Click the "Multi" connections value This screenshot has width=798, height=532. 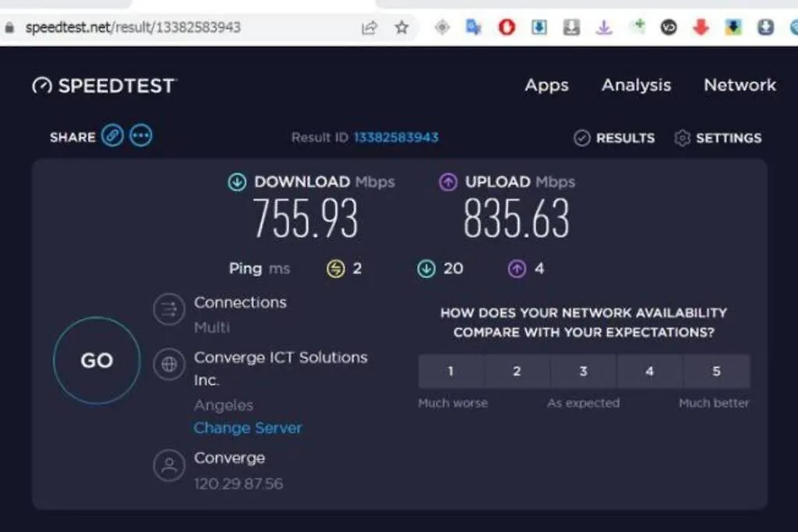[212, 327]
